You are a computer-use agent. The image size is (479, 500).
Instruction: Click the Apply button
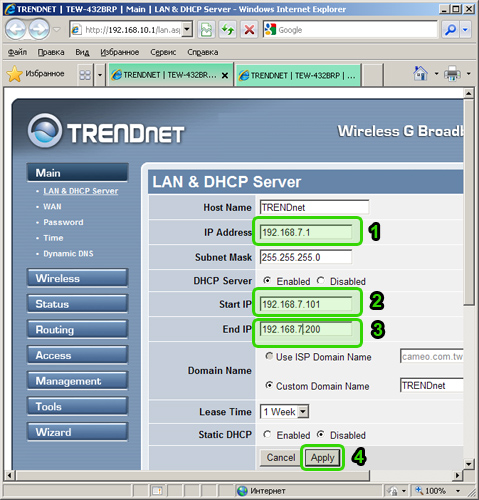point(322,458)
